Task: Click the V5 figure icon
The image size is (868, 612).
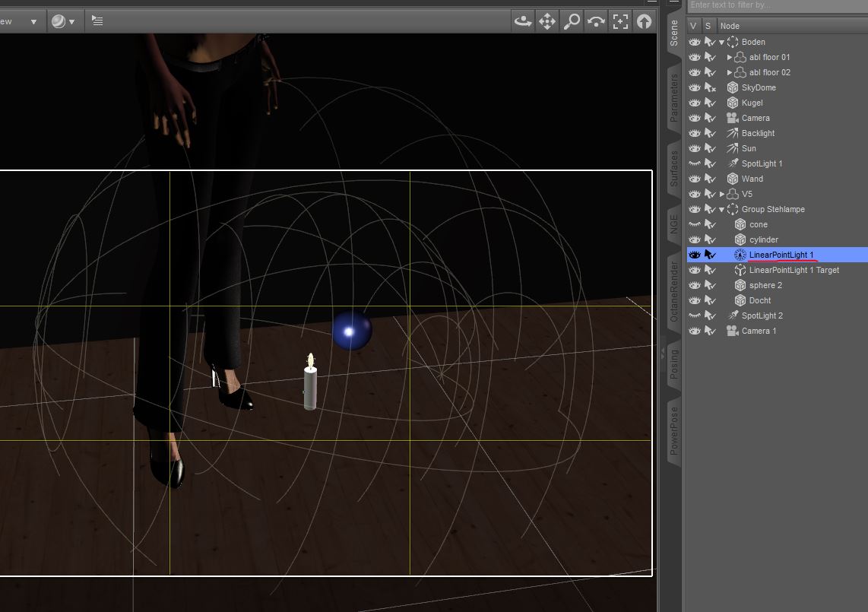Action: point(733,195)
